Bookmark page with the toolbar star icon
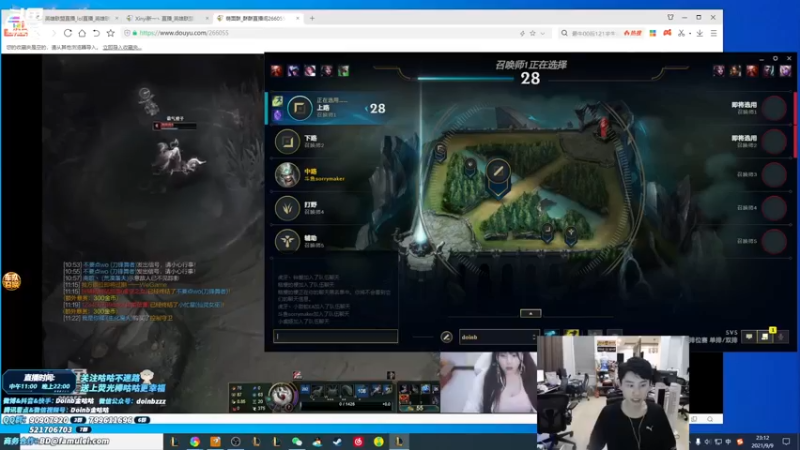This screenshot has height=450, width=800. (111, 33)
